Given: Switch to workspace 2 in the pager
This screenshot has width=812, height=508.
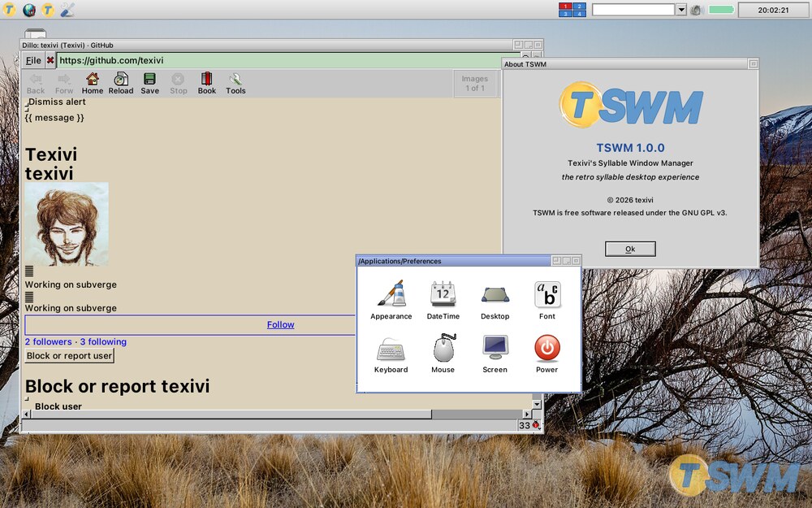Looking at the screenshot, I should point(579,7).
